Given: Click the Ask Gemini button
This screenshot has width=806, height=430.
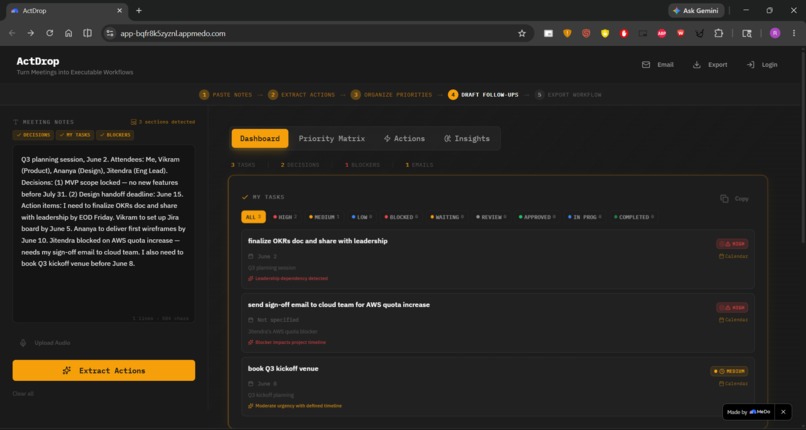Looking at the screenshot, I should [696, 10].
